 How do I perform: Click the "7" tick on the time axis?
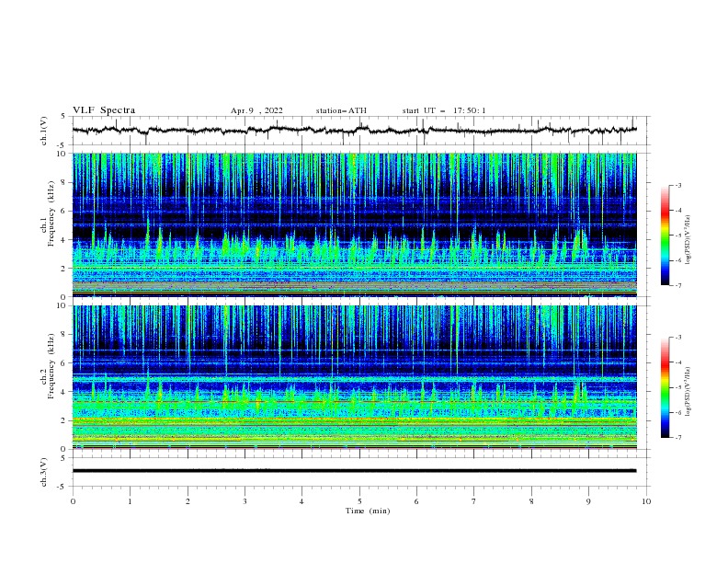(474, 501)
